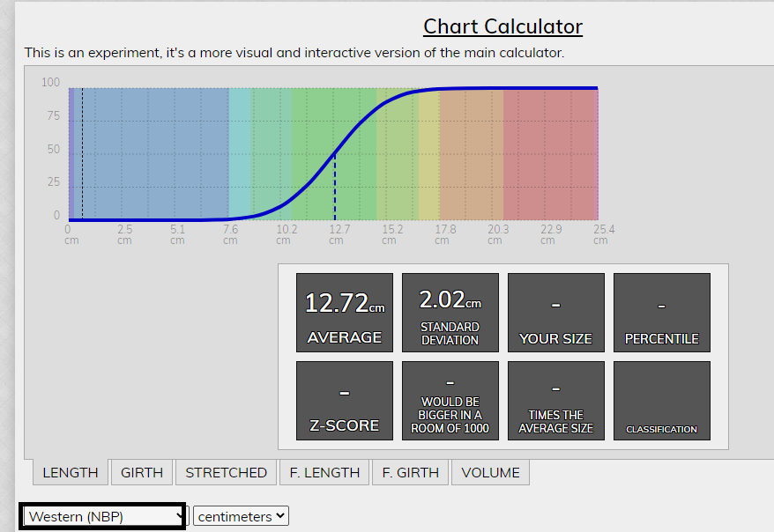This screenshot has width=774, height=532.
Task: Select the VOLUME tab
Action: 490,472
